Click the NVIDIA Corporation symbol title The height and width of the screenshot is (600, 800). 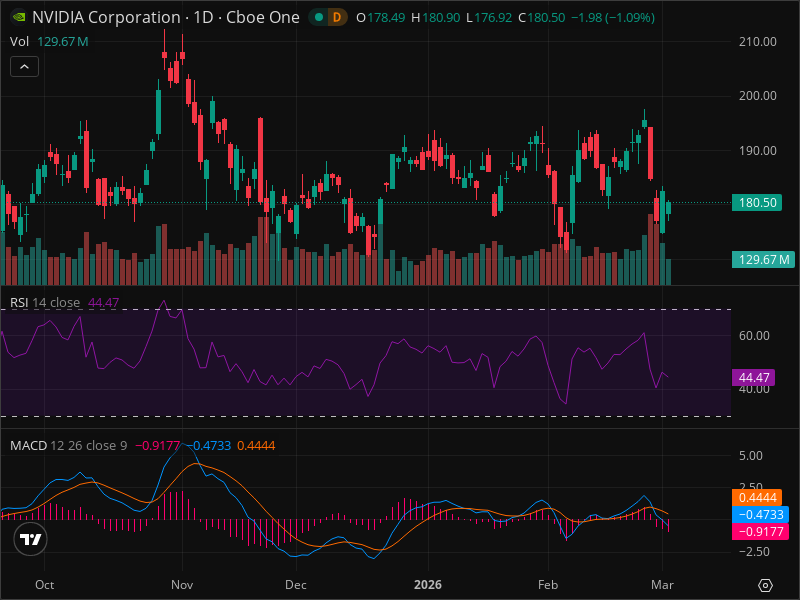pyautogui.click(x=166, y=17)
